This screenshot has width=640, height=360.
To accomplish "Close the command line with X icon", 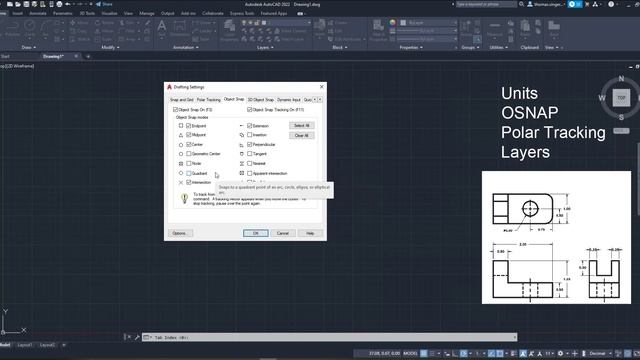I will (x=129, y=337).
